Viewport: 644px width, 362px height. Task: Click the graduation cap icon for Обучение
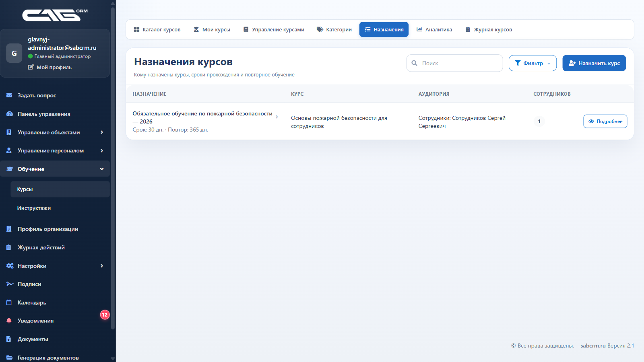(10, 169)
